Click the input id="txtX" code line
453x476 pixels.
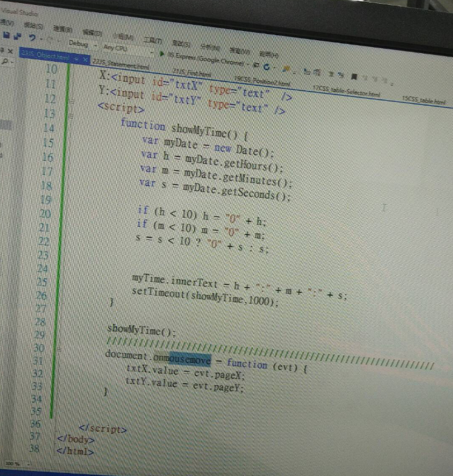point(196,87)
